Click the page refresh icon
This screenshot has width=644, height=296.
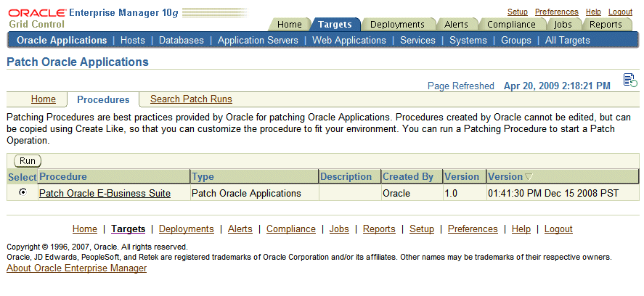coord(630,80)
